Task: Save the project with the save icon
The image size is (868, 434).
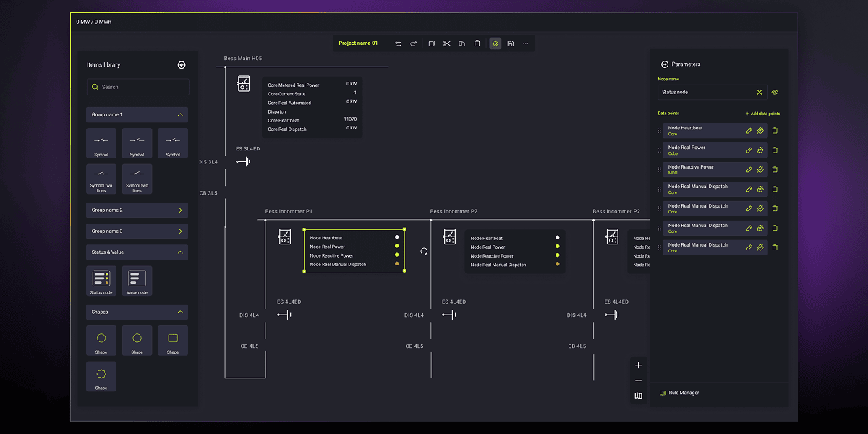Action: (x=511, y=43)
